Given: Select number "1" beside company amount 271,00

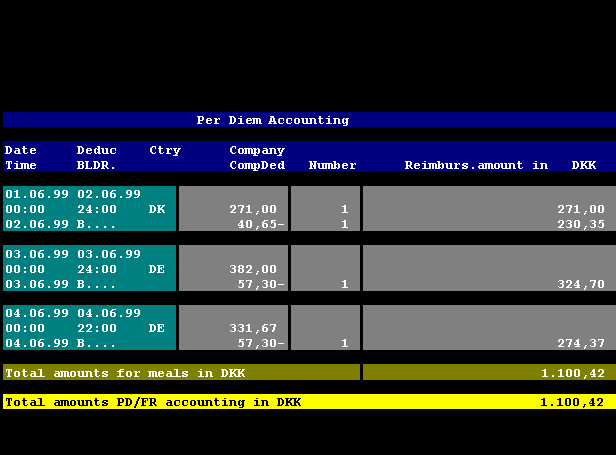Looking at the screenshot, I should 345,209.
